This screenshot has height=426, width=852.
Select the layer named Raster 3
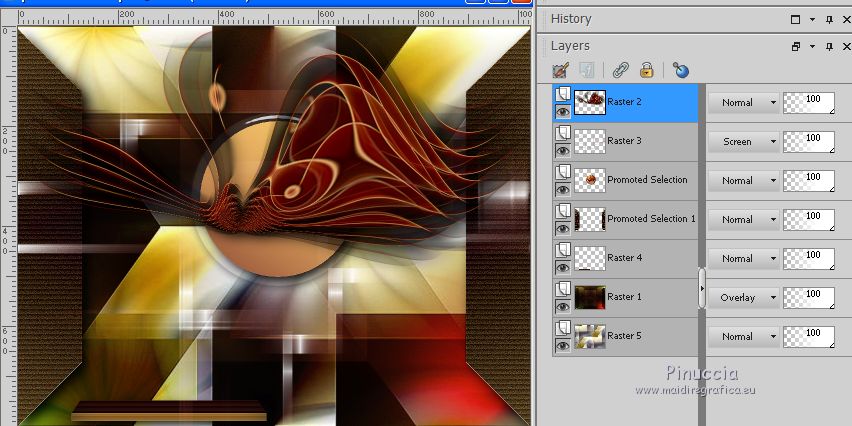[x=624, y=141]
